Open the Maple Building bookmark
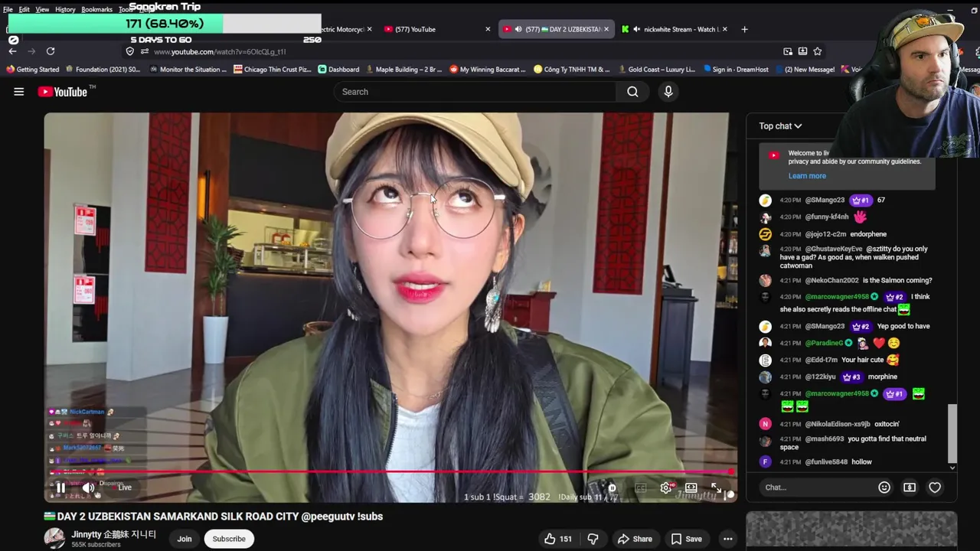Viewport: 980px width, 551px height. tap(403, 69)
